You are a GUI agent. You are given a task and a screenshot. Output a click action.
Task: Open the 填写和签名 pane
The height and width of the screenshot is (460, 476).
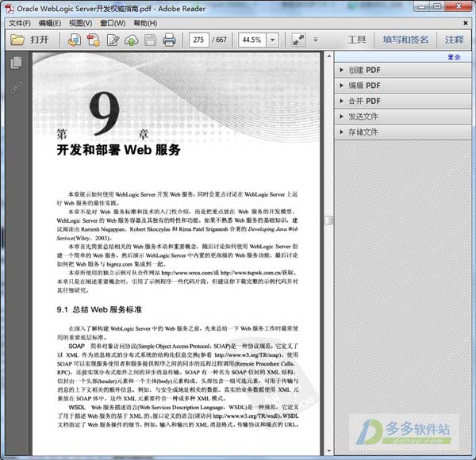(405, 40)
